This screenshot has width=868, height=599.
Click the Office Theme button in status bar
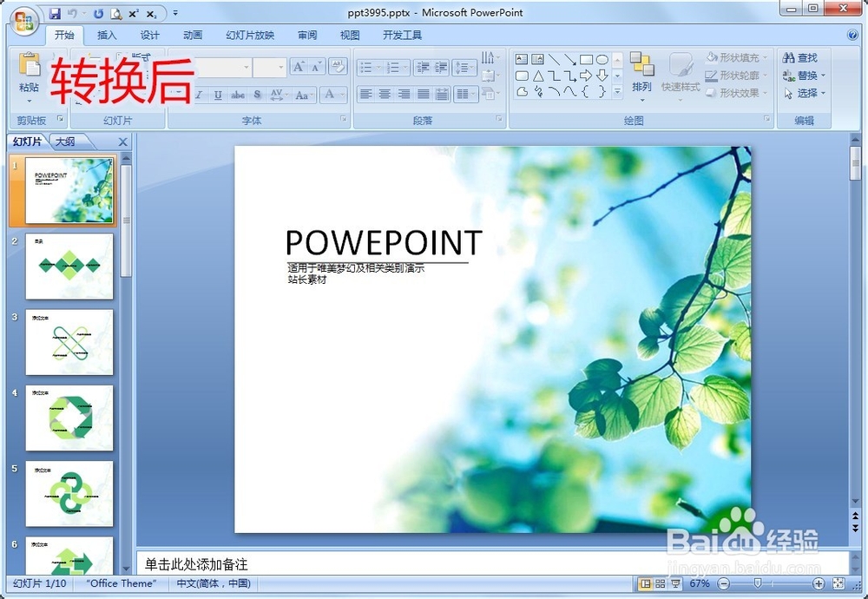[x=120, y=583]
